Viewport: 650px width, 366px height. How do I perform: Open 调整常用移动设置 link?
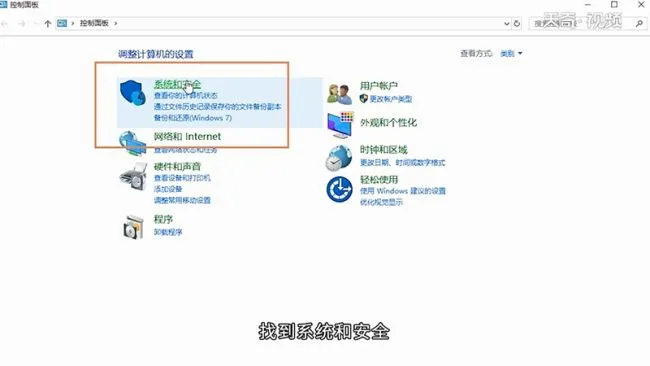coord(182,200)
